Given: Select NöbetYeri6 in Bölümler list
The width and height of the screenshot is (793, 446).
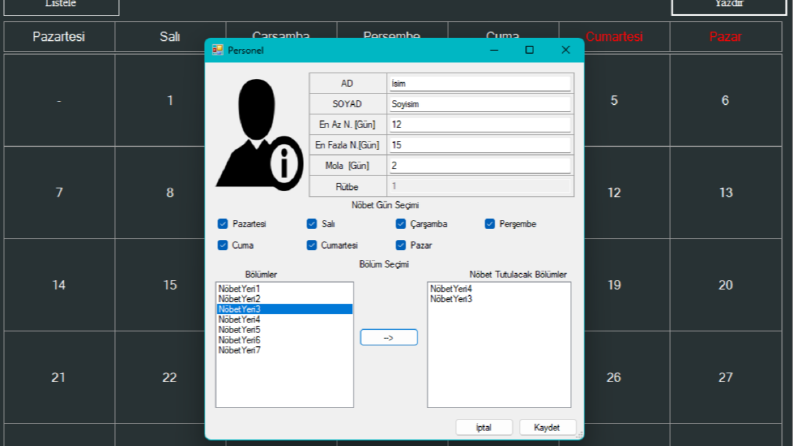Looking at the screenshot, I should 284,340.
